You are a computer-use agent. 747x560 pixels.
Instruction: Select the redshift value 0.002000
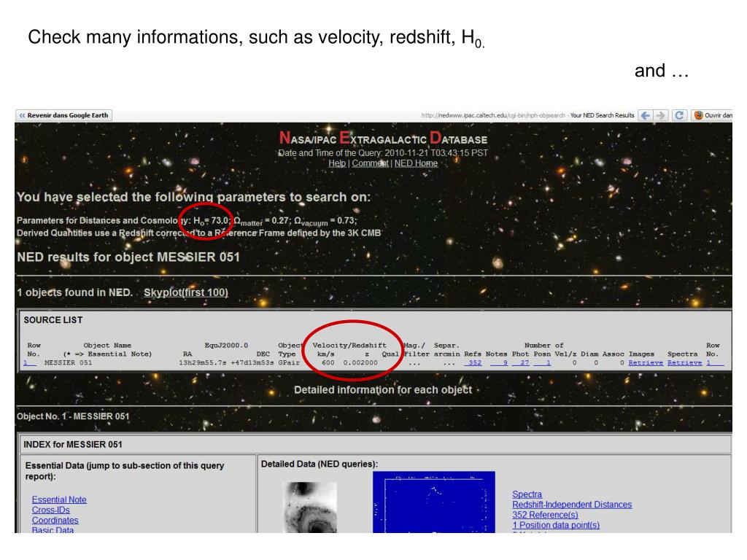[x=360, y=363]
